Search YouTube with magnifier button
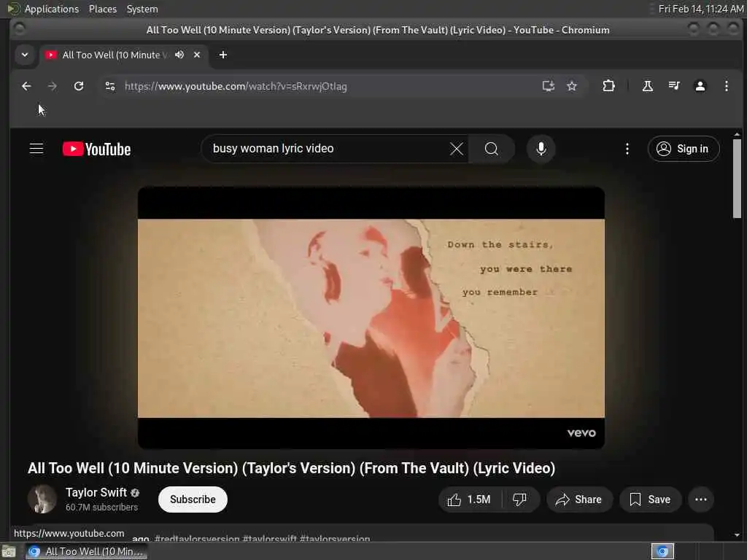This screenshot has height=560, width=747. [491, 149]
